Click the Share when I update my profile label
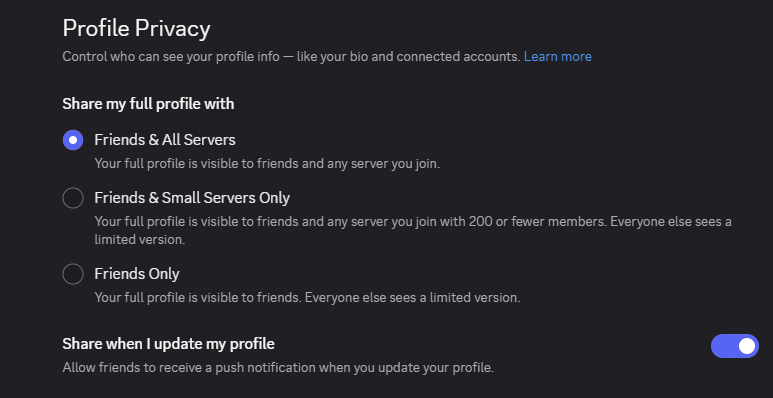 pyautogui.click(x=169, y=344)
